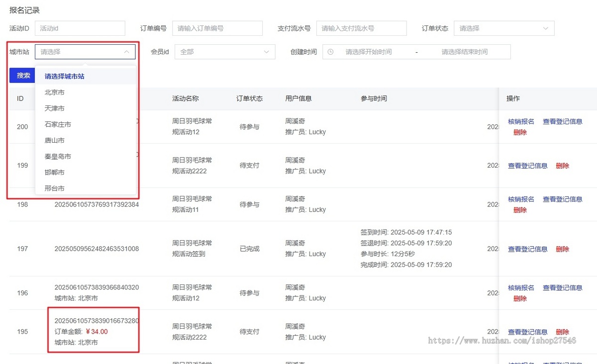Select 邢台市 at the bottom of the list

click(53, 188)
